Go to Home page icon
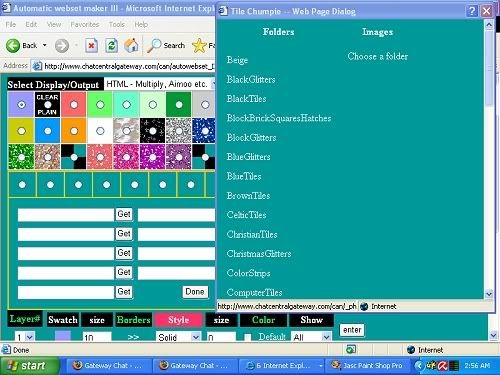 131,45
